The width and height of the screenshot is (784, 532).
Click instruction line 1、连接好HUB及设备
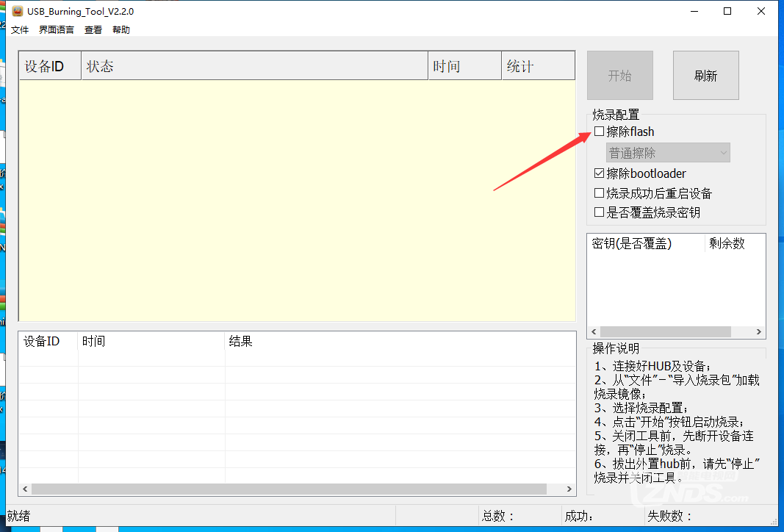[652, 366]
